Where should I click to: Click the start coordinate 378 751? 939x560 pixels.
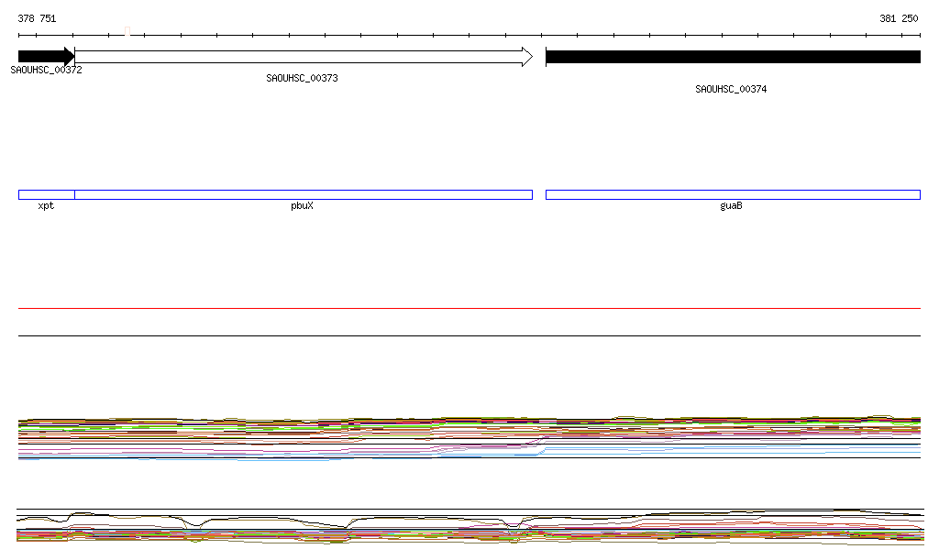[x=37, y=18]
